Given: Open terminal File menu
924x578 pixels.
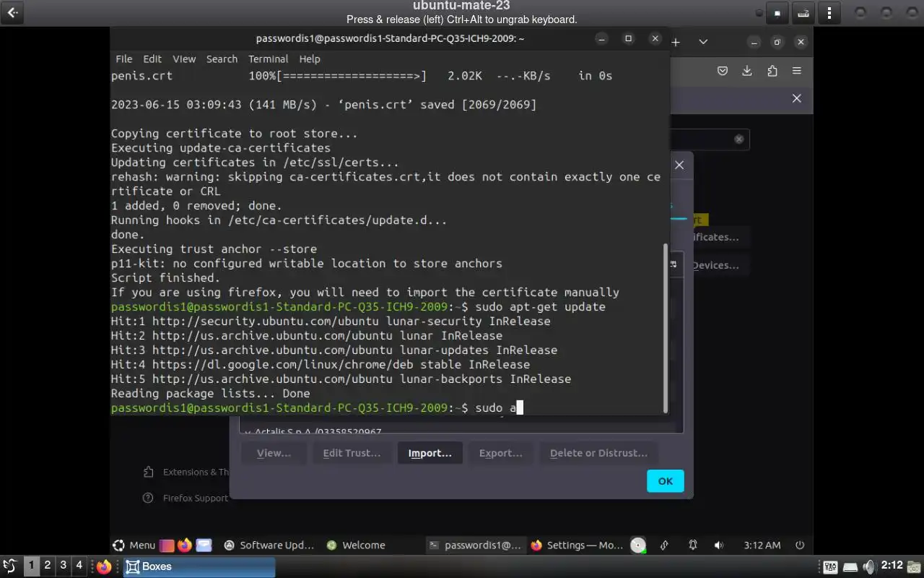Looking at the screenshot, I should 124,59.
